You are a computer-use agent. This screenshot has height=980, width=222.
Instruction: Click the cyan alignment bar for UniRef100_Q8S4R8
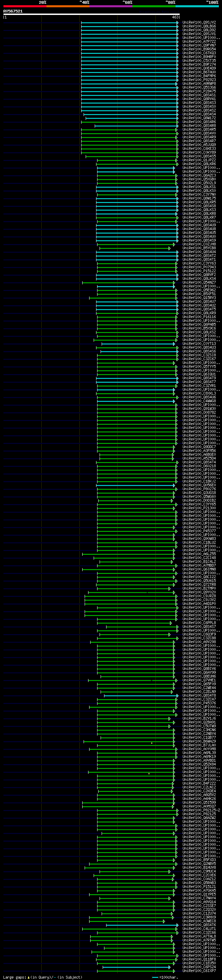(x=136, y=125)
